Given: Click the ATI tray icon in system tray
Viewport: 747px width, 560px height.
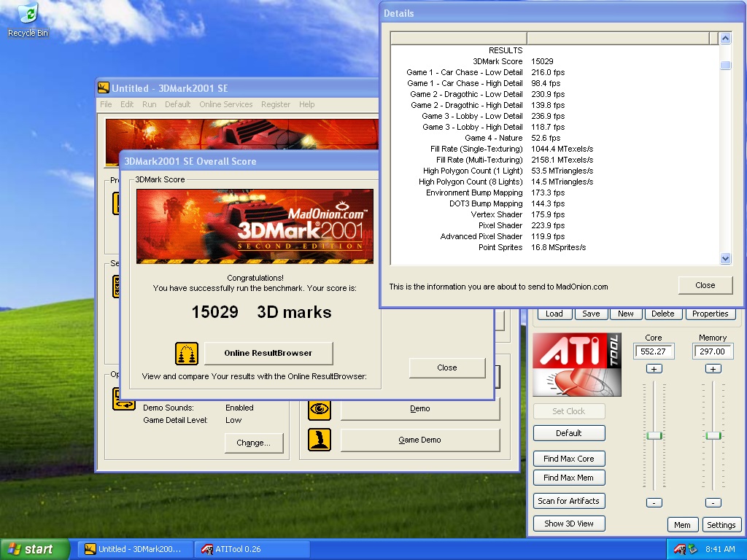Looking at the screenshot, I should [x=680, y=549].
